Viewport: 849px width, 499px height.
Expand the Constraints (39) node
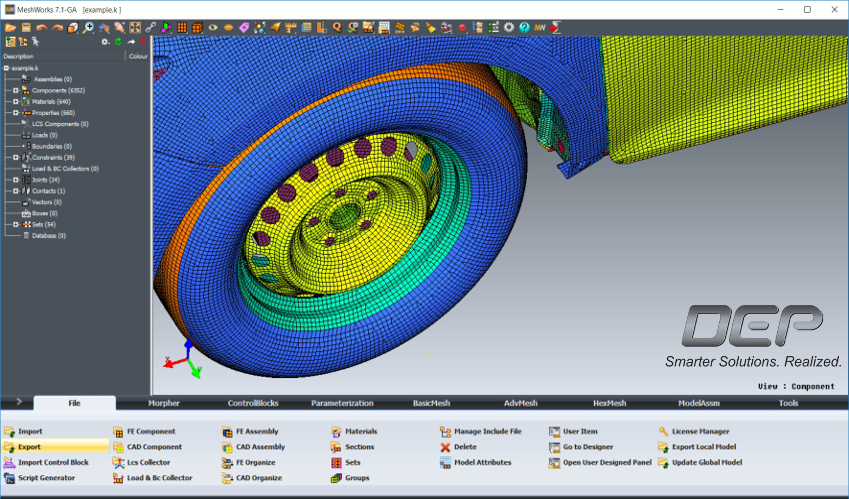point(16,157)
